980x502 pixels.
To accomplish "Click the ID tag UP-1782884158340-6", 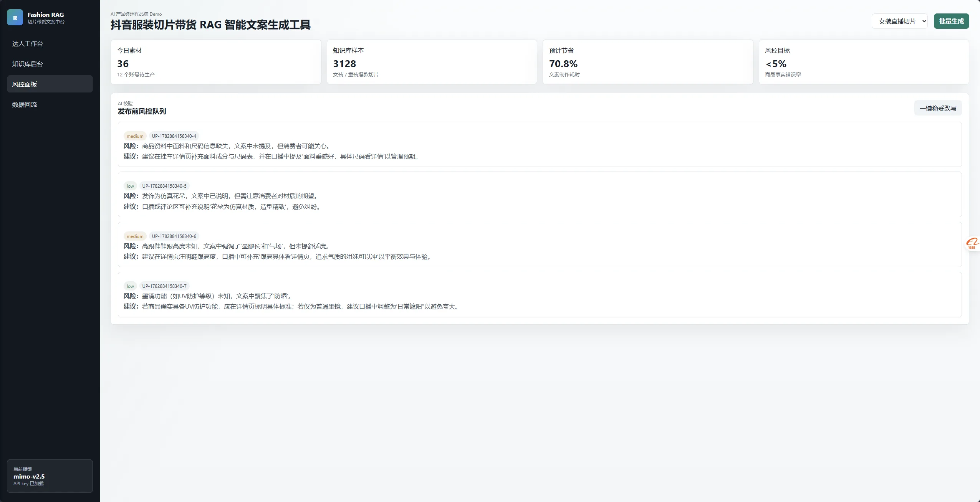I will [174, 236].
